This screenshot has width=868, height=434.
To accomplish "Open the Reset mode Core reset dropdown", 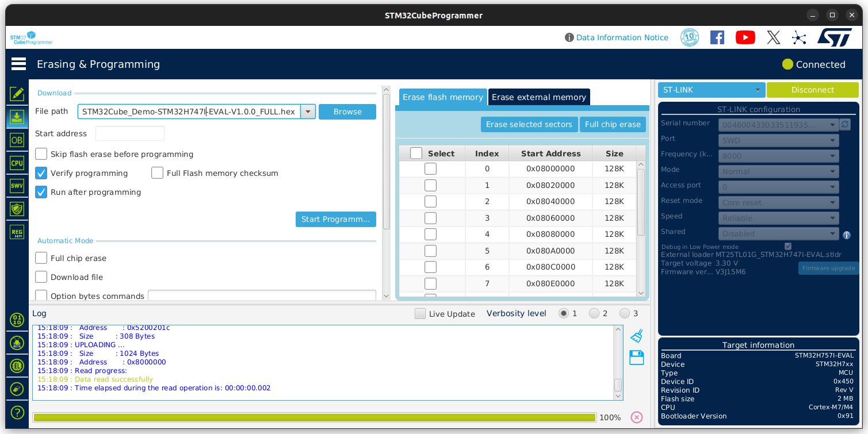I will tap(778, 202).
